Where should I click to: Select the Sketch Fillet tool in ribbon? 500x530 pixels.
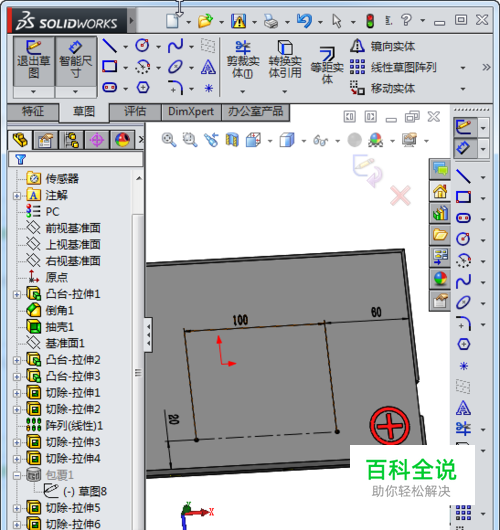point(175,88)
